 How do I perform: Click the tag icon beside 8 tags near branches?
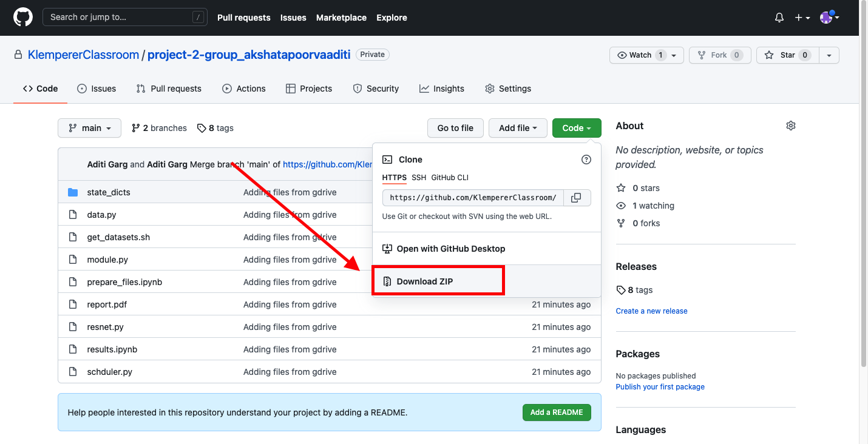click(x=201, y=128)
